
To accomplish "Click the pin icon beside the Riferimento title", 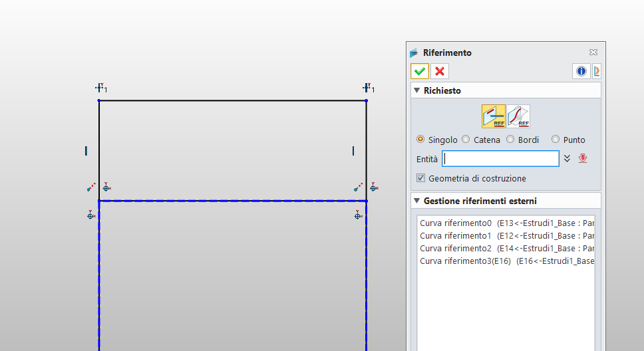I will 593,53.
